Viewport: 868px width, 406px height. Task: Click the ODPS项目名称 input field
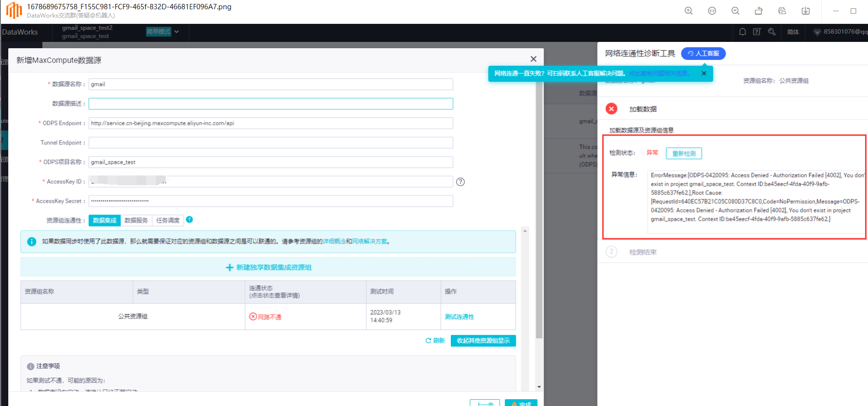pyautogui.click(x=271, y=162)
